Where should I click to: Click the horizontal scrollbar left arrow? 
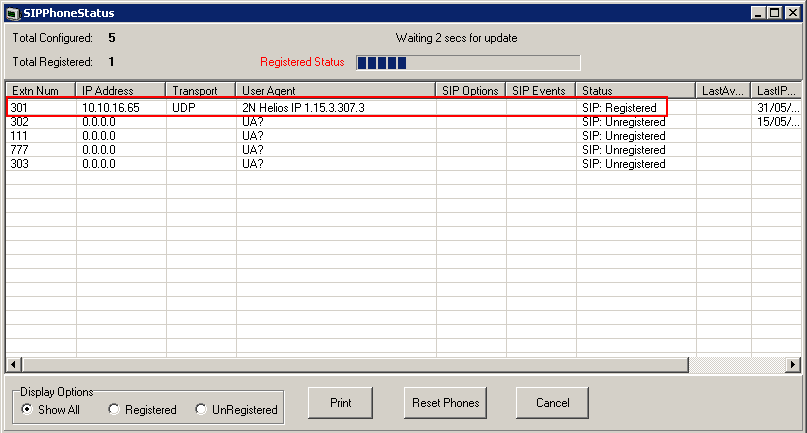[x=13, y=364]
